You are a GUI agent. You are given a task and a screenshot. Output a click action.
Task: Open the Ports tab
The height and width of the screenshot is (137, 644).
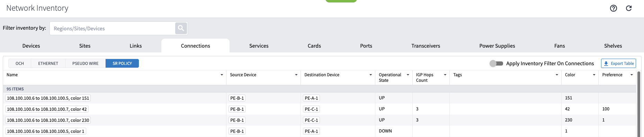tap(366, 46)
